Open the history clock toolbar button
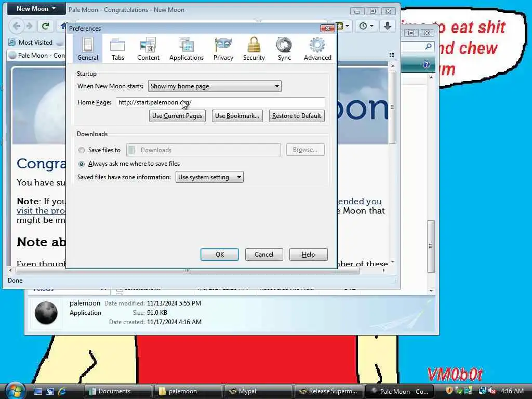Viewport: 532px width, 399px height. click(x=363, y=26)
